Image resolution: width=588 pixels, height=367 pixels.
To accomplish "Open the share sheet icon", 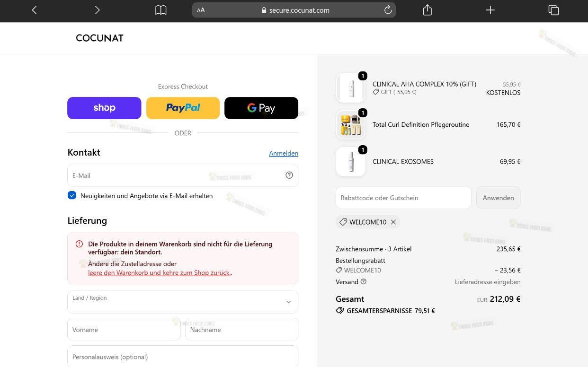I will [428, 10].
